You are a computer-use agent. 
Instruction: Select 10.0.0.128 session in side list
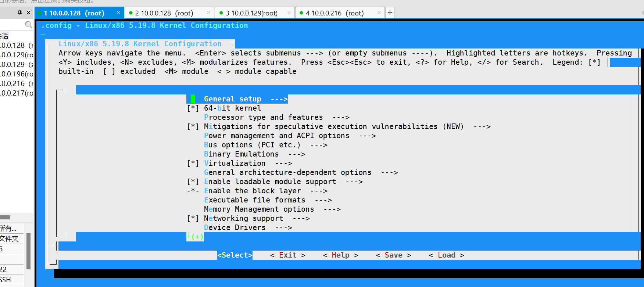pos(17,45)
